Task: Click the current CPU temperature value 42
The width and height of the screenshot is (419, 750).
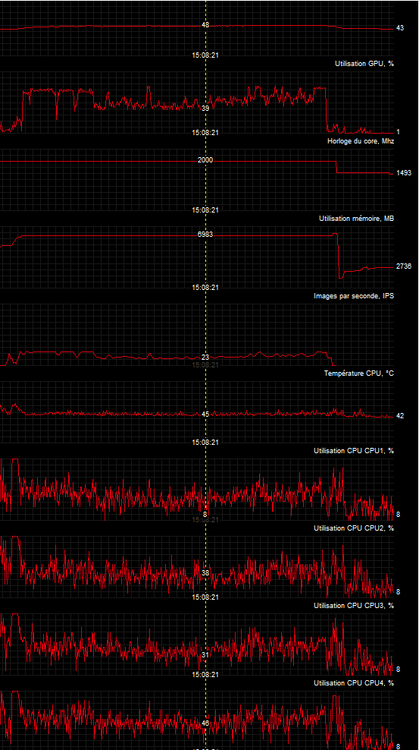Action: pos(400,416)
